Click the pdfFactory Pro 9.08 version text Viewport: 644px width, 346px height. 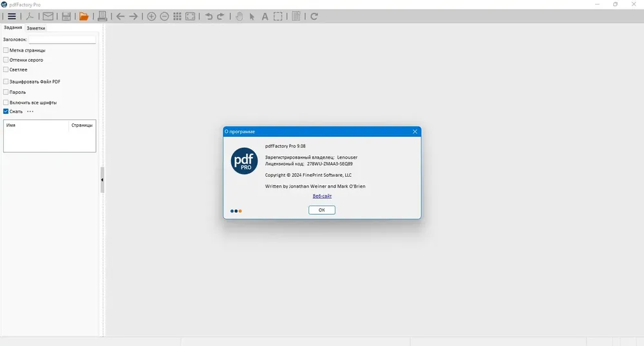pos(285,146)
